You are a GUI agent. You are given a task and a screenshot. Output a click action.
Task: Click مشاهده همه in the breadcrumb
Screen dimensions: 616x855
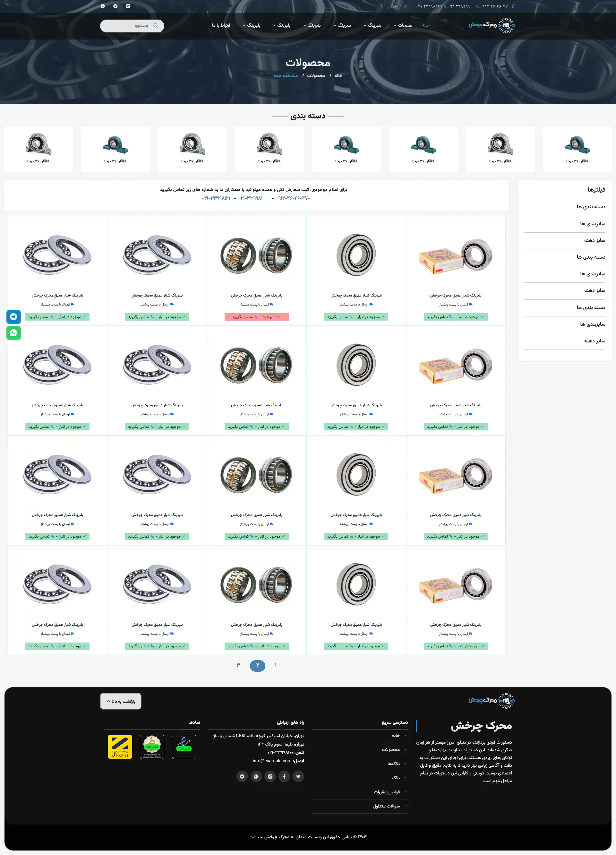click(x=286, y=75)
